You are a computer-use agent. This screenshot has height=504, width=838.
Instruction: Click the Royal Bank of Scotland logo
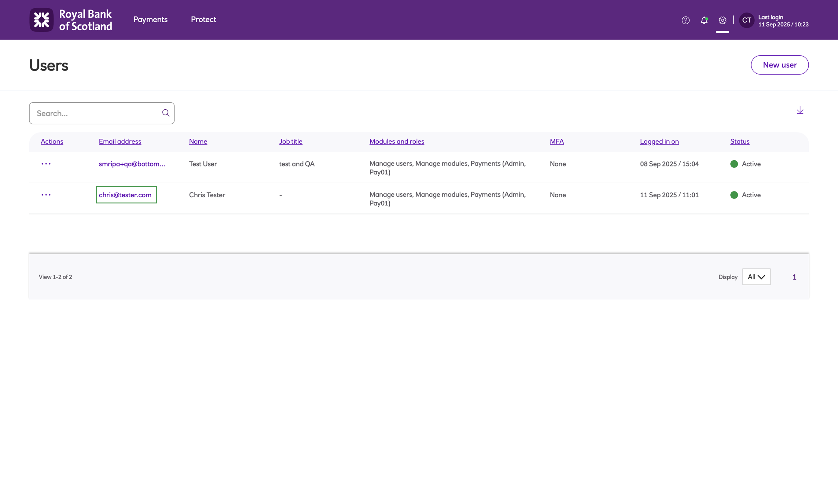[x=71, y=20]
